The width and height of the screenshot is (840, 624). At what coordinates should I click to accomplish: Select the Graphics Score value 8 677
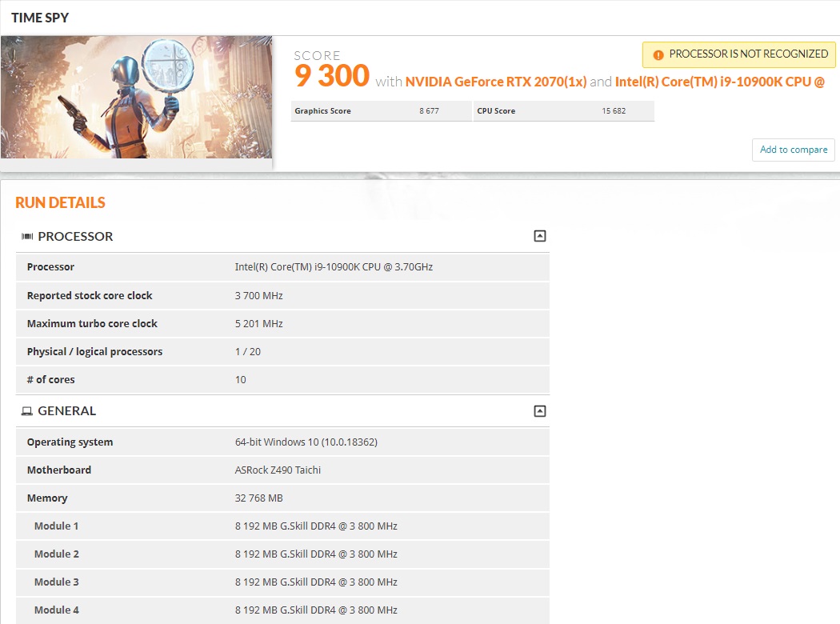pyautogui.click(x=429, y=111)
